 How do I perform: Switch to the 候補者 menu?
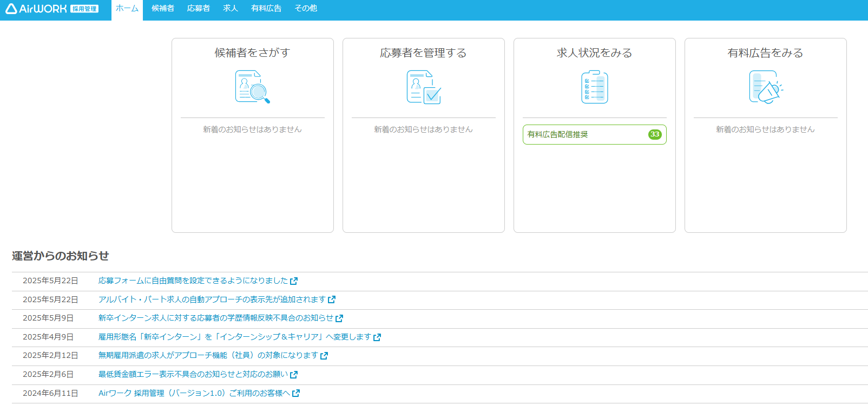tap(163, 9)
